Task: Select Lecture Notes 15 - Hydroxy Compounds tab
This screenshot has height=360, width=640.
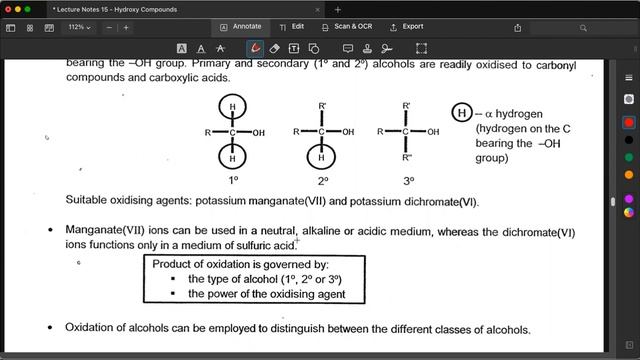Action: [186, 9]
